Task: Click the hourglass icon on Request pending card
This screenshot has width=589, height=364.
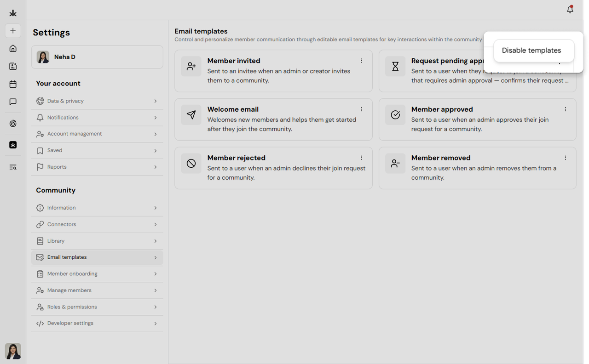Action: (x=395, y=66)
